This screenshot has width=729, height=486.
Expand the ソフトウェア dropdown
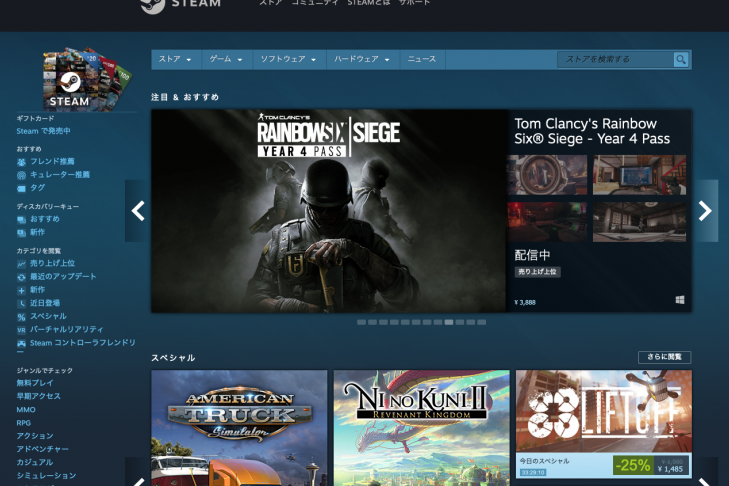click(x=289, y=60)
